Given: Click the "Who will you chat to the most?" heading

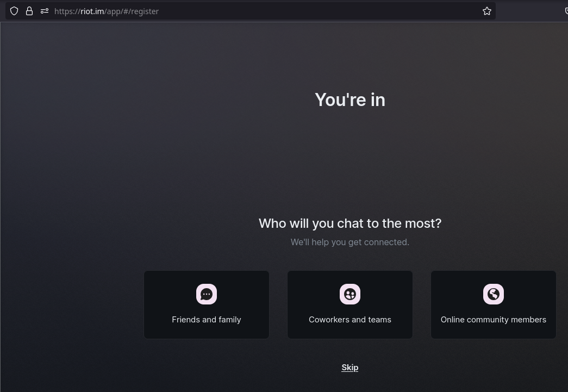Looking at the screenshot, I should 350,223.
